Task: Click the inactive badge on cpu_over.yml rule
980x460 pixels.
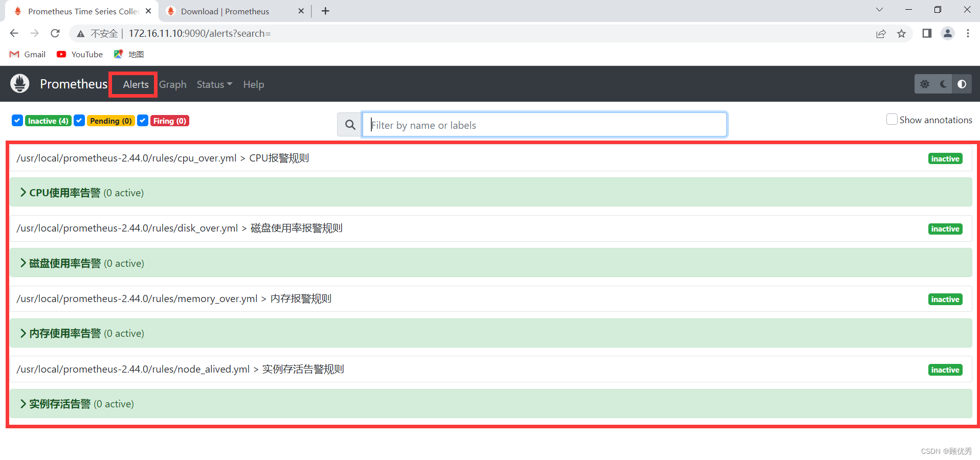Action: 945,158
